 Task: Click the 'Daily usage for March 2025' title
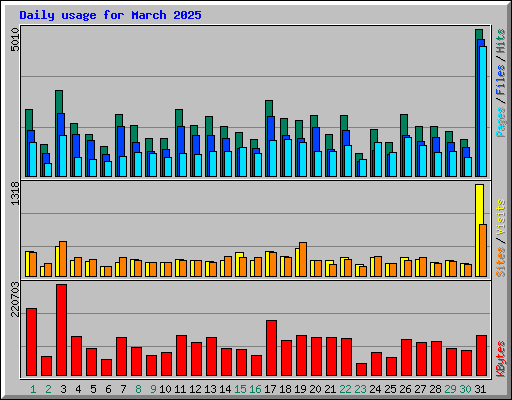point(110,15)
